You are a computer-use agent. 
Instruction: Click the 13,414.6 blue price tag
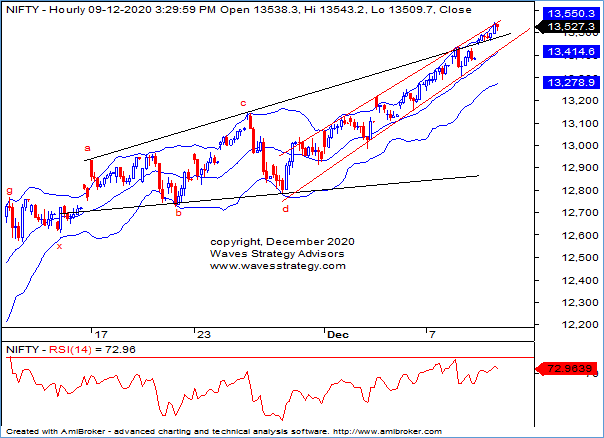(568, 51)
